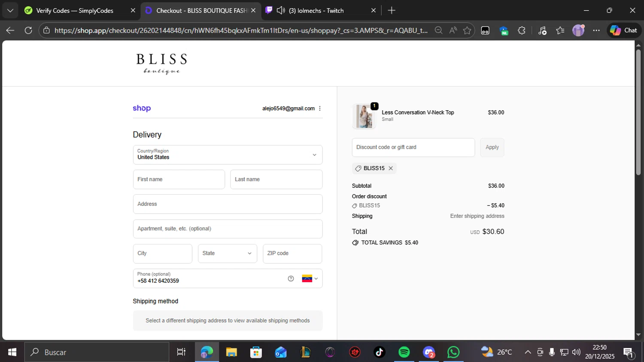This screenshot has height=362, width=644.
Task: Open Task View on taskbar
Action: coord(181,352)
